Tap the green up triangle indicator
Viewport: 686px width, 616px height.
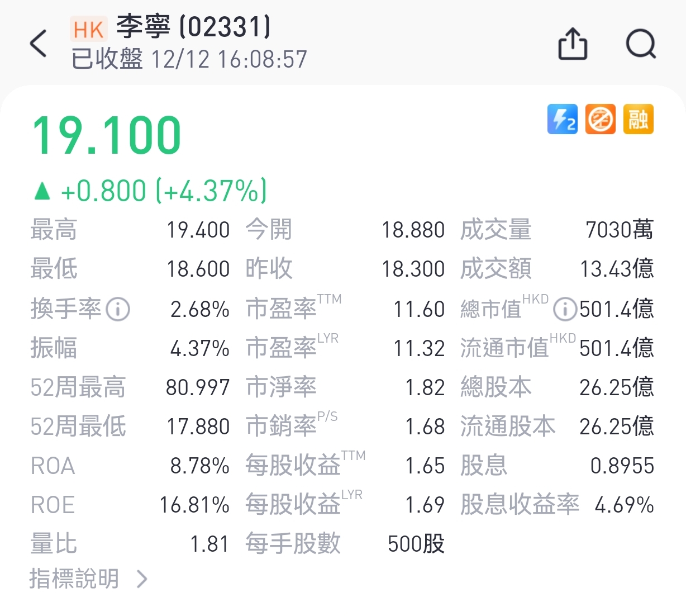[42, 191]
